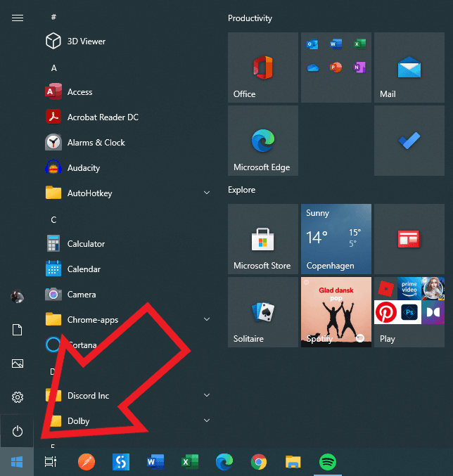The image size is (453, 476).
Task: Open the Solitaire tile
Action: (263, 312)
